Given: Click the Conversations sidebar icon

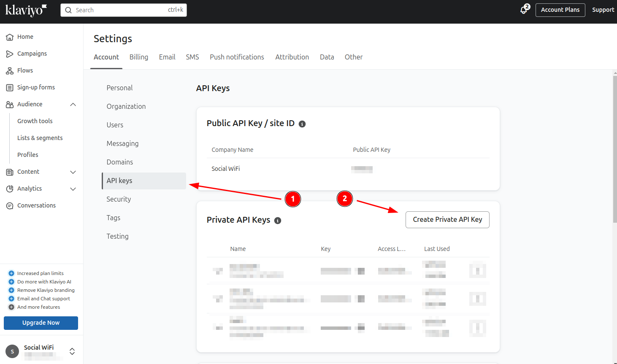Looking at the screenshot, I should (x=10, y=206).
